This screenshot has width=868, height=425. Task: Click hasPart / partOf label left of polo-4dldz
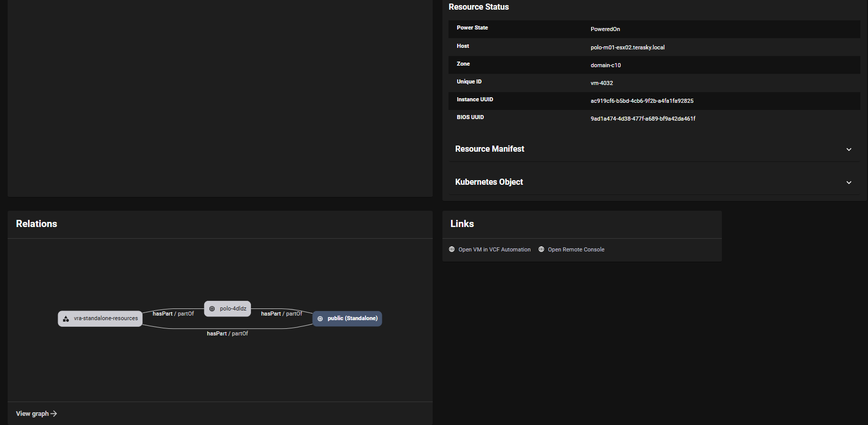(x=173, y=314)
